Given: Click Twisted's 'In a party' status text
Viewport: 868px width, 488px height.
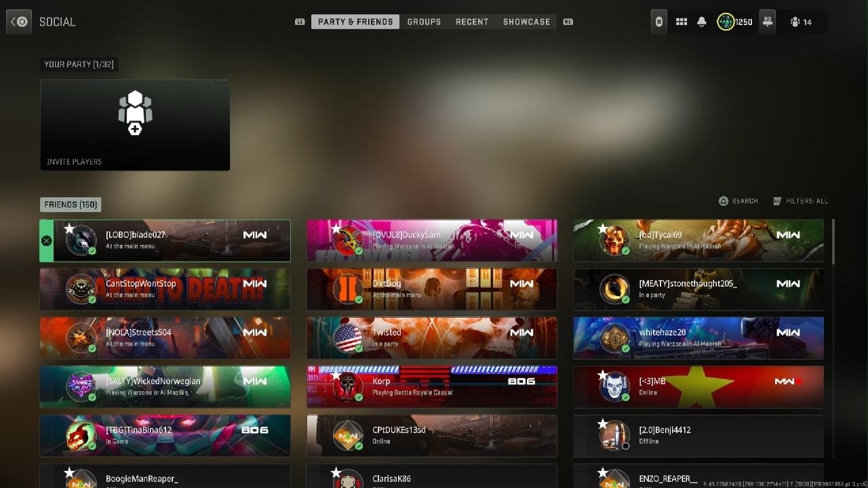Looking at the screenshot, I should (385, 344).
